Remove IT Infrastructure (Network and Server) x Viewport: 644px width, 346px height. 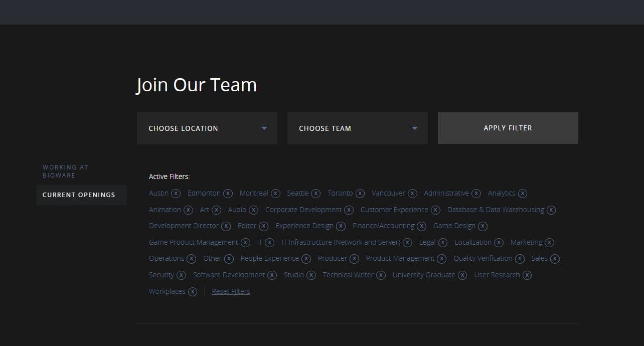click(x=408, y=243)
